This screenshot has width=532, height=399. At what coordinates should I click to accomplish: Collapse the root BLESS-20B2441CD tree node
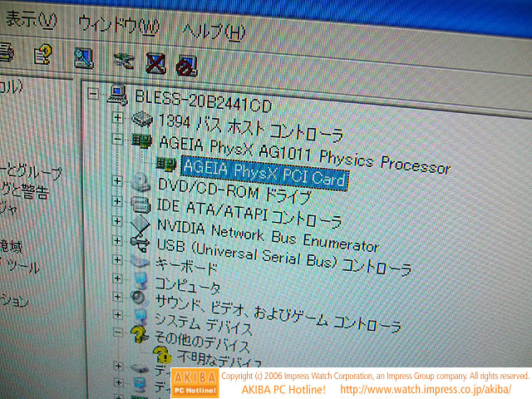click(x=92, y=92)
